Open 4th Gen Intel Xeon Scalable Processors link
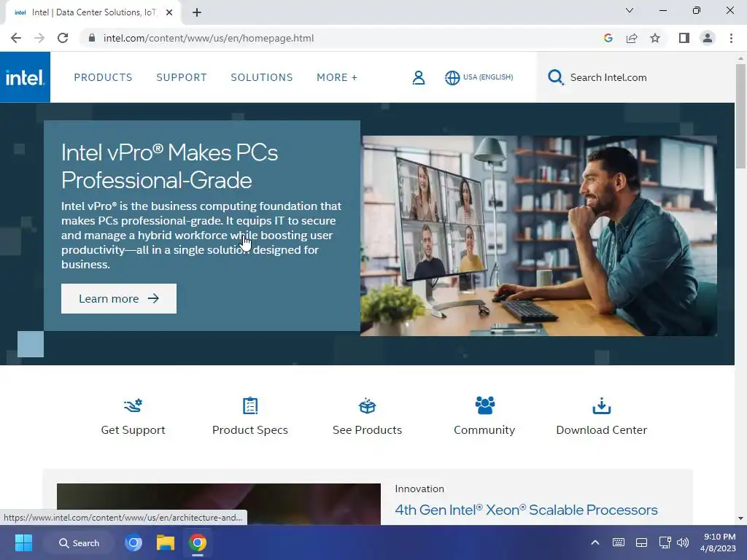The height and width of the screenshot is (560, 747). point(526,510)
